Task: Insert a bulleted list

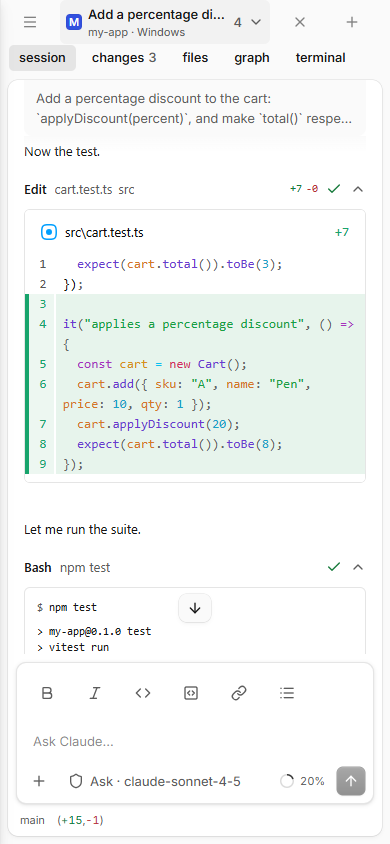Action: tap(287, 693)
